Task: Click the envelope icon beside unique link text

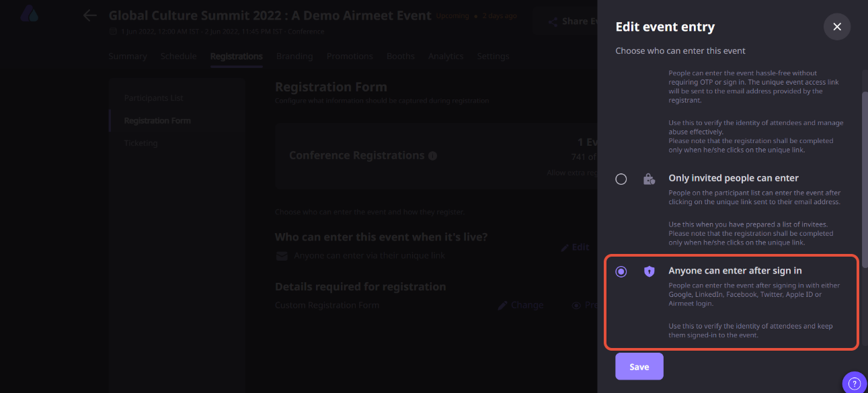Action: click(x=282, y=256)
